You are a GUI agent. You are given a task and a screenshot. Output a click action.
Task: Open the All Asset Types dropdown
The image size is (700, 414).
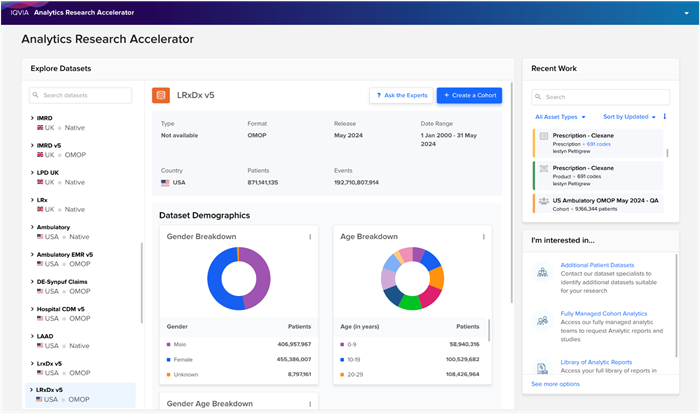(560, 117)
